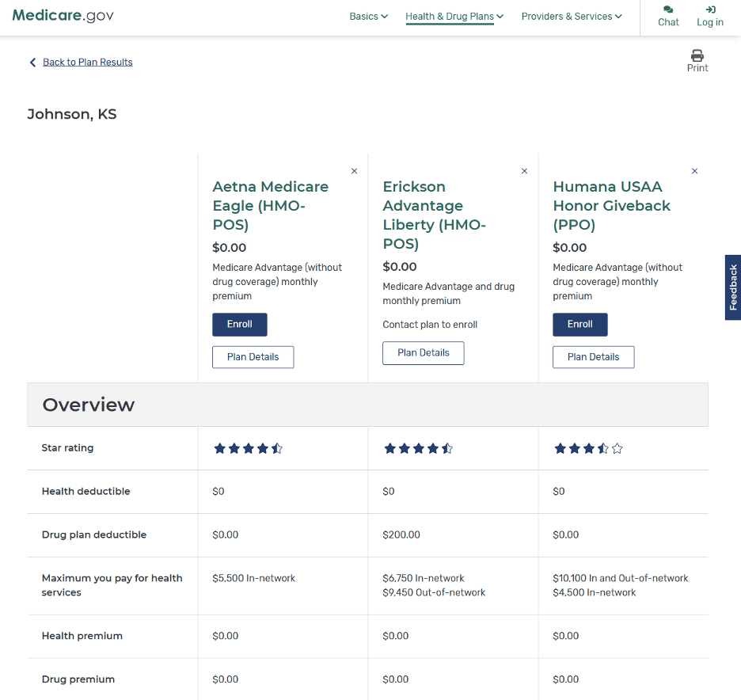Click Aetna plan star rating icons
This screenshot has height=700, width=741.
coord(248,448)
